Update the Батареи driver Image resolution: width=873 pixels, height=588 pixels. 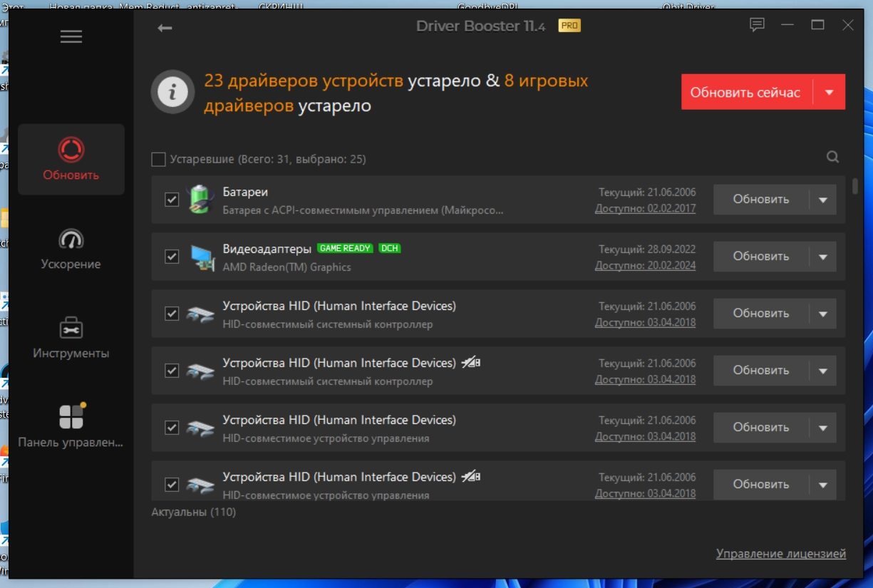(x=761, y=200)
